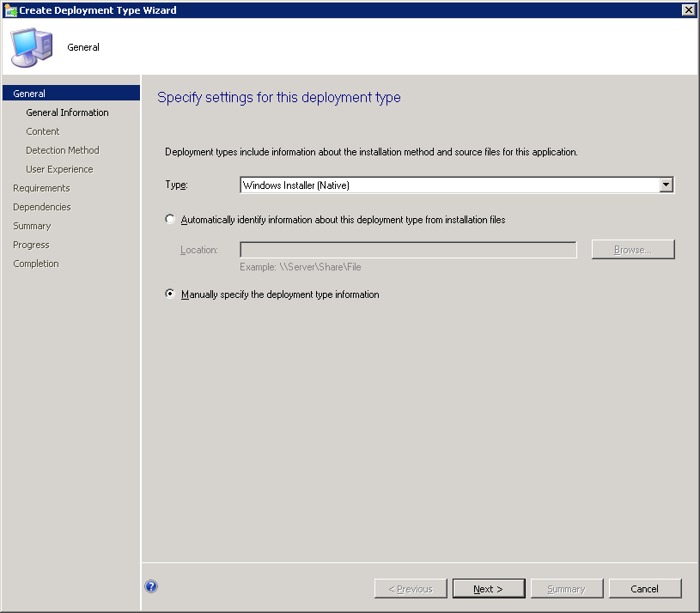The image size is (700, 613).
Task: Open the Requirements wizard step
Action: [x=41, y=188]
